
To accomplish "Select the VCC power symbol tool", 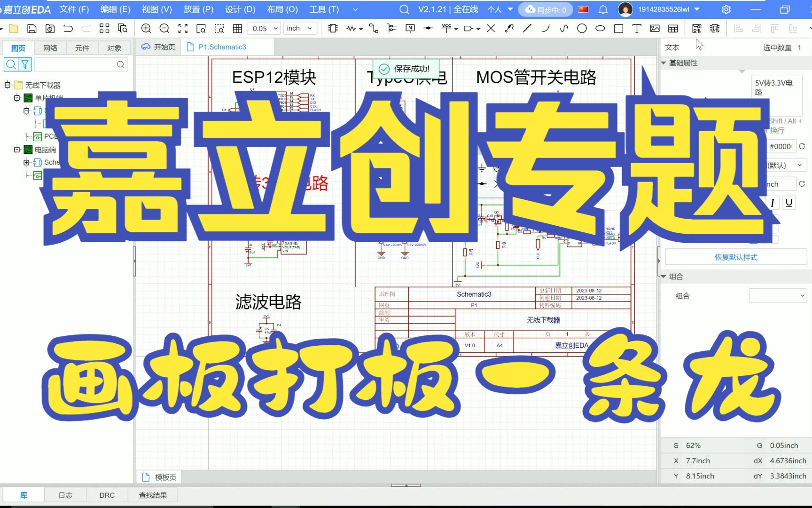I will tap(446, 29).
